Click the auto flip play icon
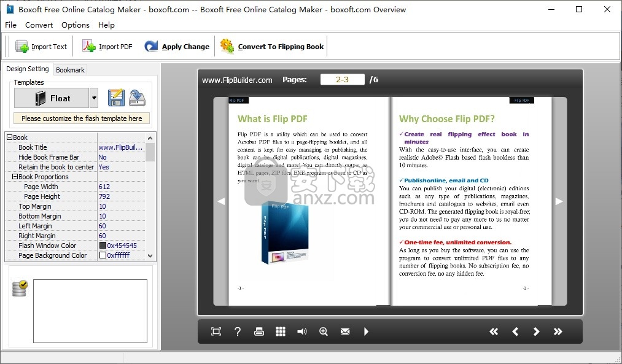622x364 pixels. 366,331
